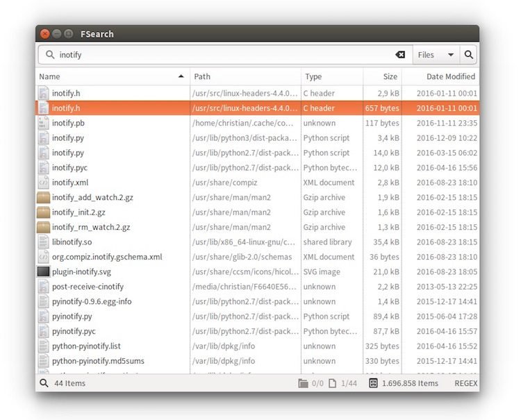Select the libinotify.so row
This screenshot has width=521, height=420.
pos(72,242)
